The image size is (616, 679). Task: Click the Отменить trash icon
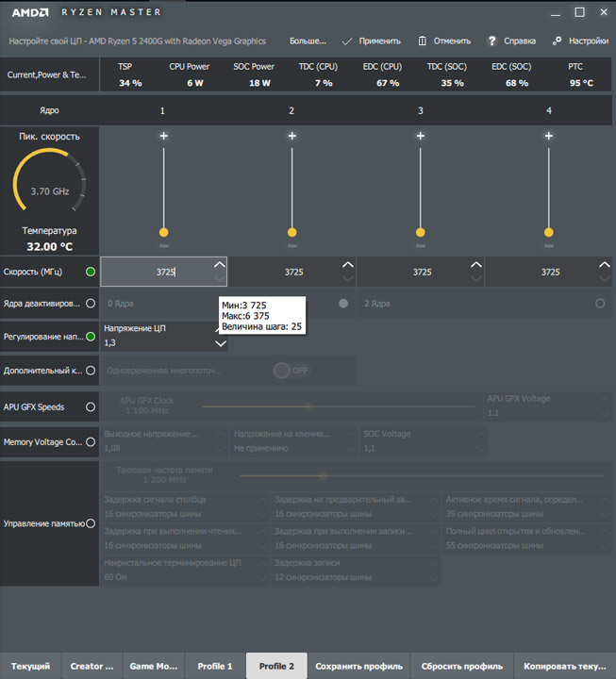422,41
